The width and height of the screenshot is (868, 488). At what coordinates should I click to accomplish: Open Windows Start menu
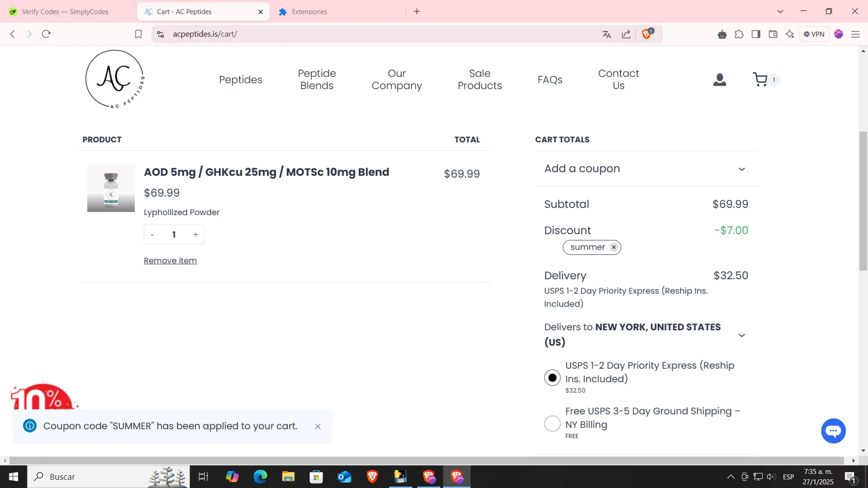pyautogui.click(x=13, y=476)
